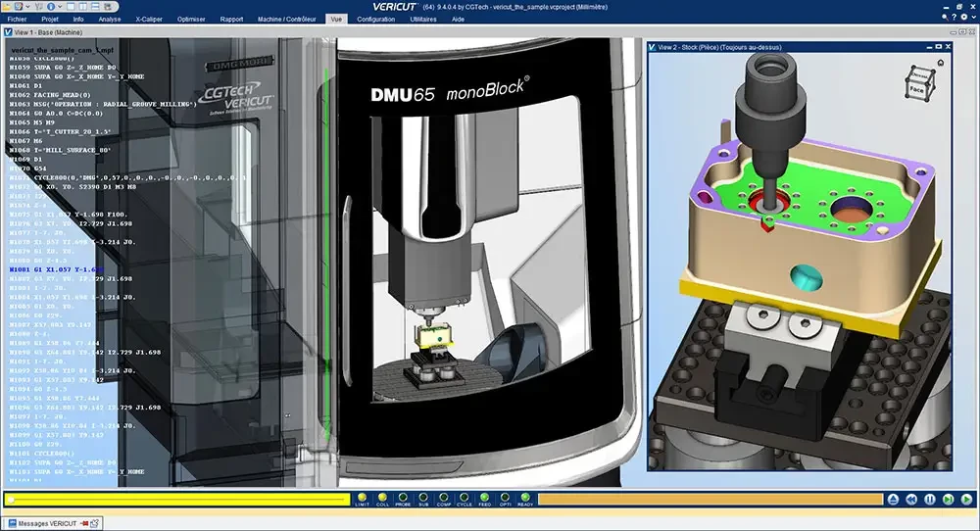The width and height of the screenshot is (980, 531).
Task: Click the orange simulation progress bar
Action: (x=710, y=499)
